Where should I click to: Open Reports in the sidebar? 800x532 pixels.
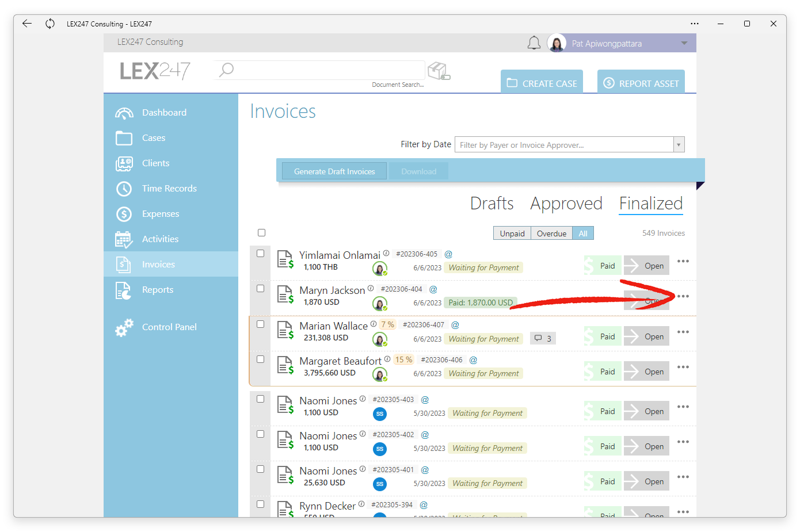pos(171,290)
